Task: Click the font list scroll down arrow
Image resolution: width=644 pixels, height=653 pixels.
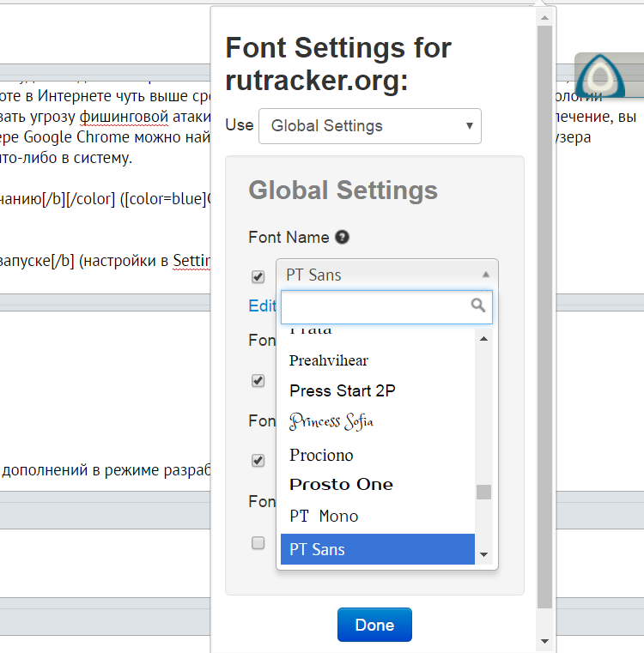Action: pyautogui.click(x=483, y=554)
